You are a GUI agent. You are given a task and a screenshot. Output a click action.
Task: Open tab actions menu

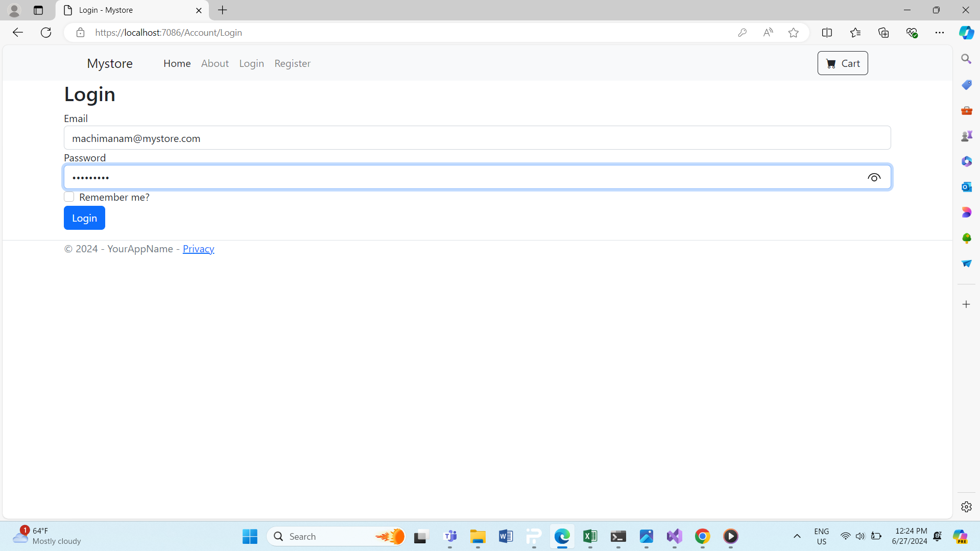(x=38, y=10)
